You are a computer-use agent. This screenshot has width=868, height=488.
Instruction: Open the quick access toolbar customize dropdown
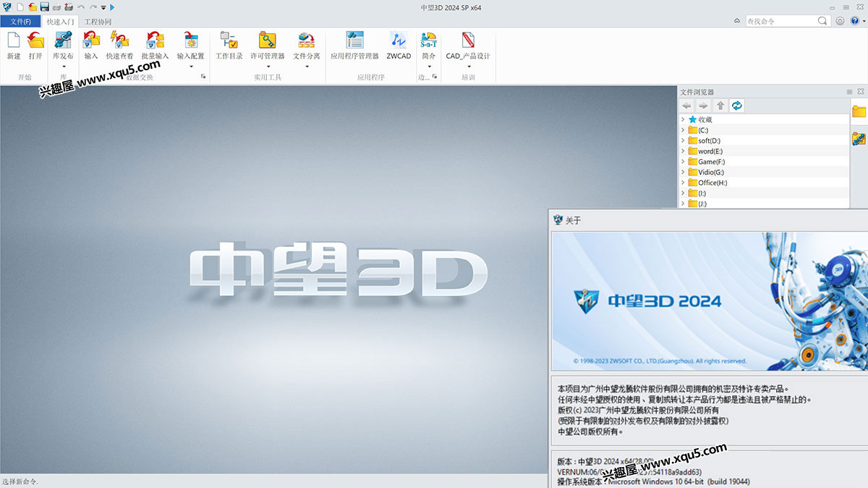pyautogui.click(x=103, y=7)
